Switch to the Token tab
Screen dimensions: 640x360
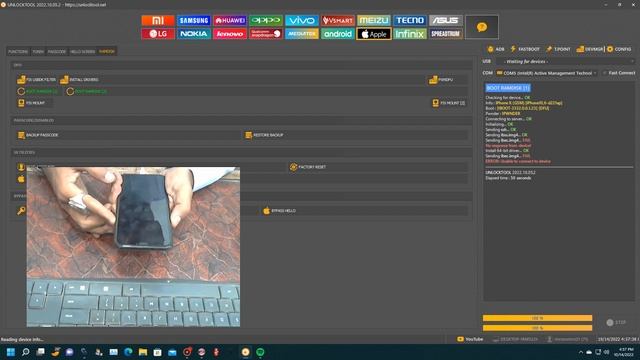point(38,52)
